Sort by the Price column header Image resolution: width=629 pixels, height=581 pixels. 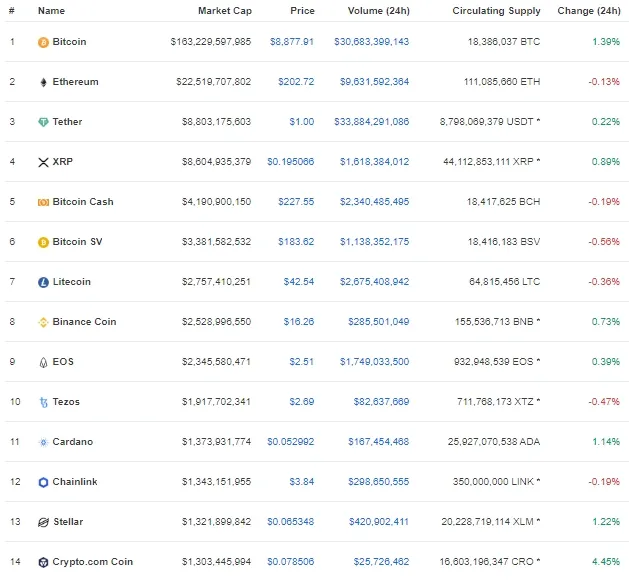[302, 11]
